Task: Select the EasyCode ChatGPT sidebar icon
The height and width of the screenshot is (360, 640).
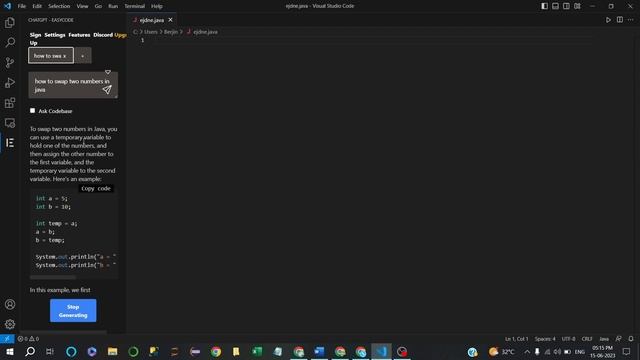Action: pos(10,142)
